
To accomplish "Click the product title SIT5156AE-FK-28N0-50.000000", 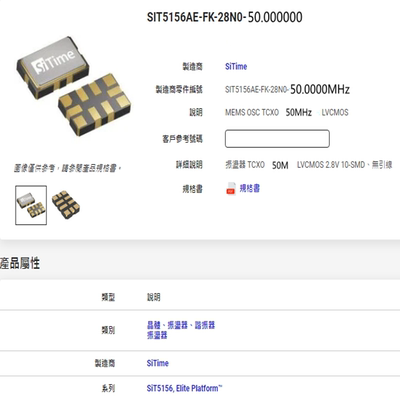I will click(x=225, y=17).
